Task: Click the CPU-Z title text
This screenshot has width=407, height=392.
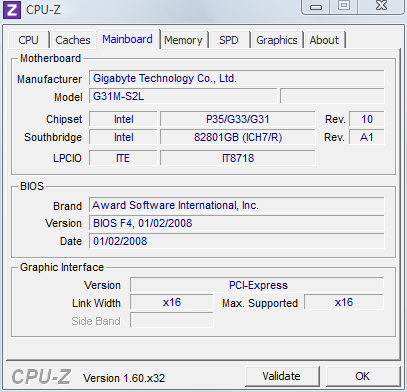Action: click(x=43, y=10)
